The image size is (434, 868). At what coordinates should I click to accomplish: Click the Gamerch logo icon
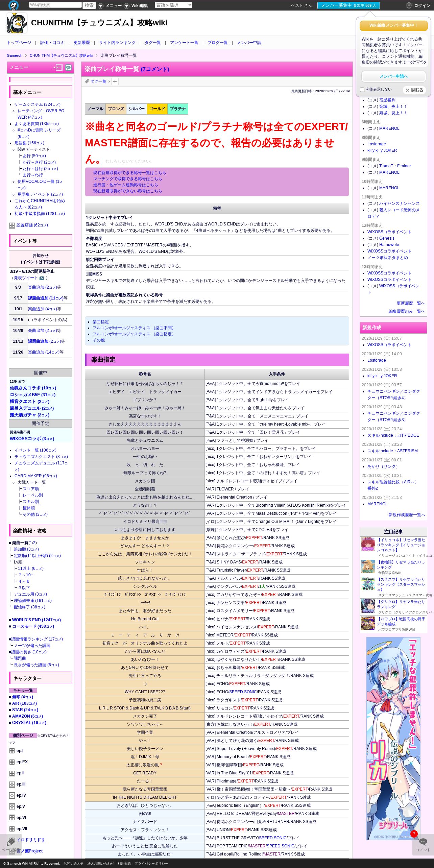(x=14, y=5)
